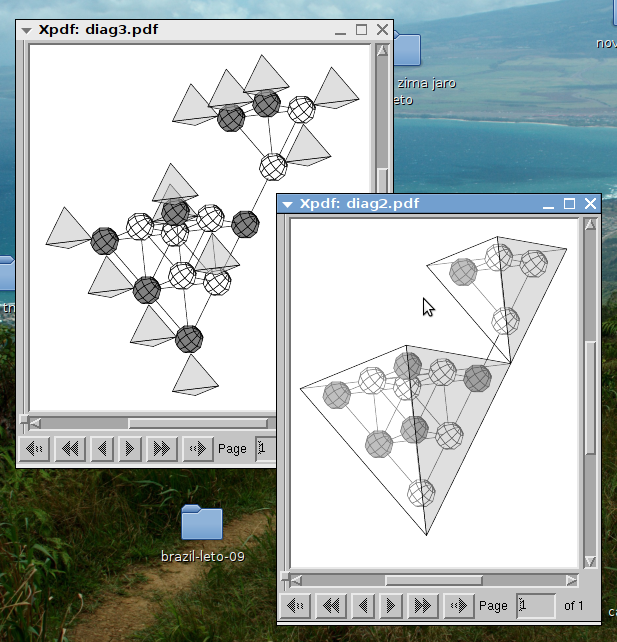Screen dimensions: 617x642
Task: Click scroll left arrow in diag2 horizontal scrollbar
Action: coord(296,580)
